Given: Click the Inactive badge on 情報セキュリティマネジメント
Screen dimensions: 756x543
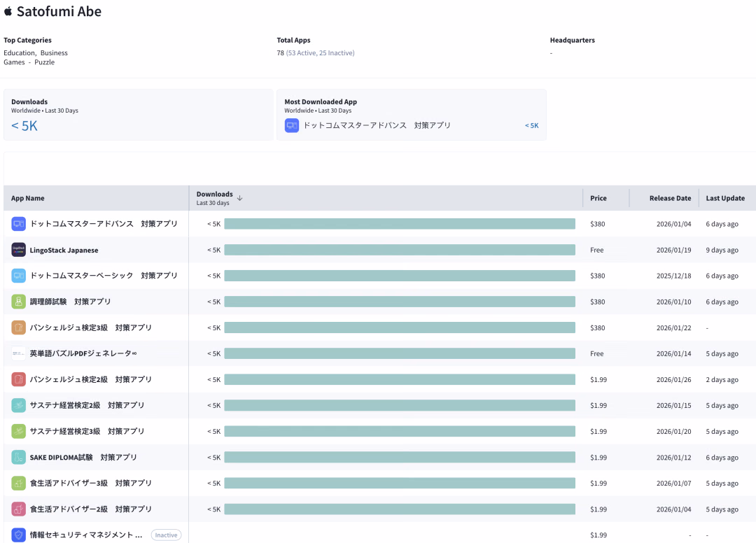Looking at the screenshot, I should coord(167,535).
